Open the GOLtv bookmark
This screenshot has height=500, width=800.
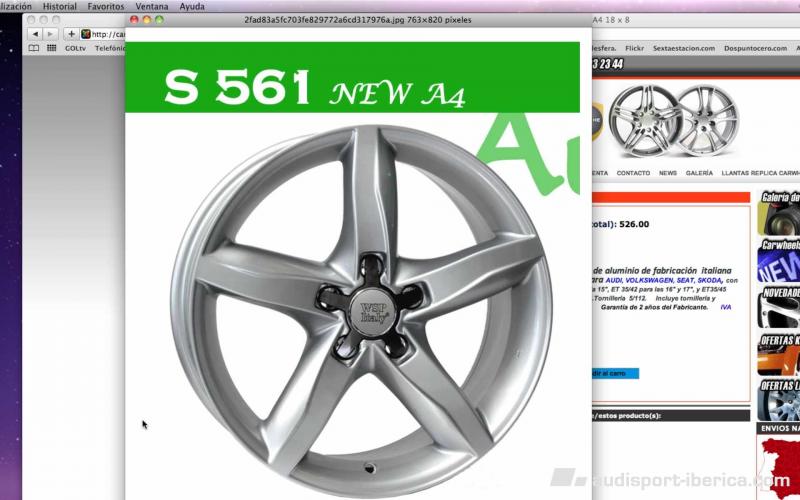[x=76, y=48]
